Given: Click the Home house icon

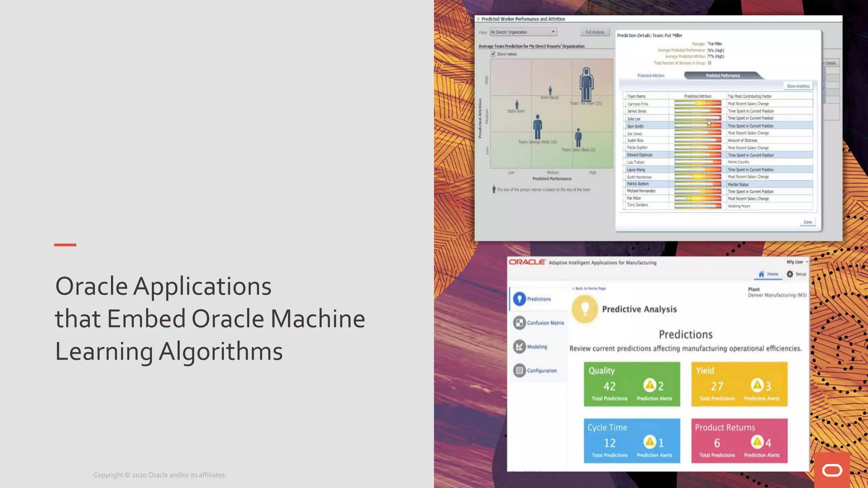Looking at the screenshot, I should pyautogui.click(x=761, y=274).
